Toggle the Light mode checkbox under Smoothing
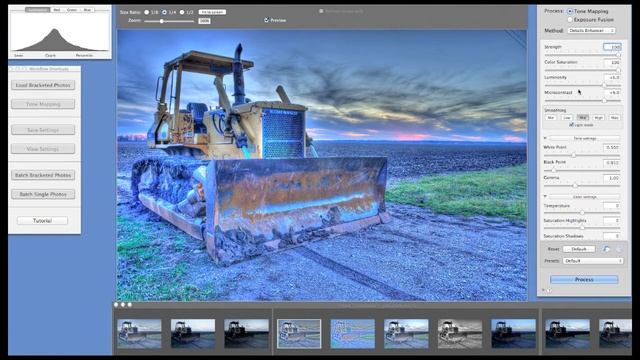 point(571,124)
